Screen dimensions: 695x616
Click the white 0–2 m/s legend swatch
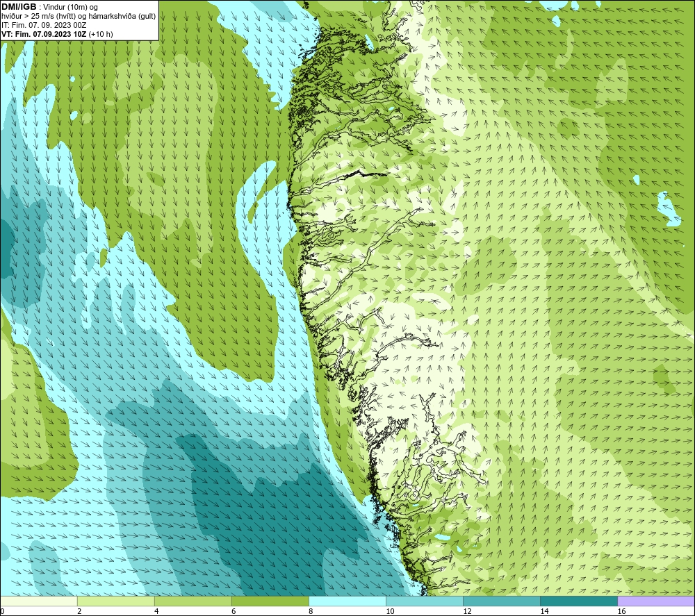click(x=38, y=601)
